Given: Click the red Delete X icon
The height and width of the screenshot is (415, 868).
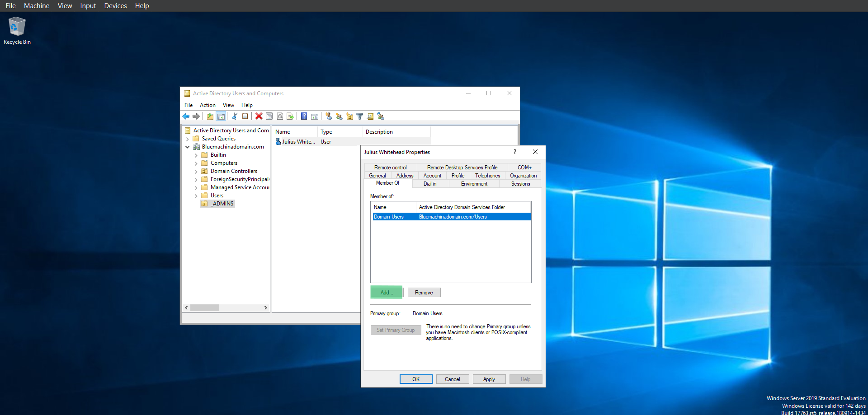Looking at the screenshot, I should [259, 116].
